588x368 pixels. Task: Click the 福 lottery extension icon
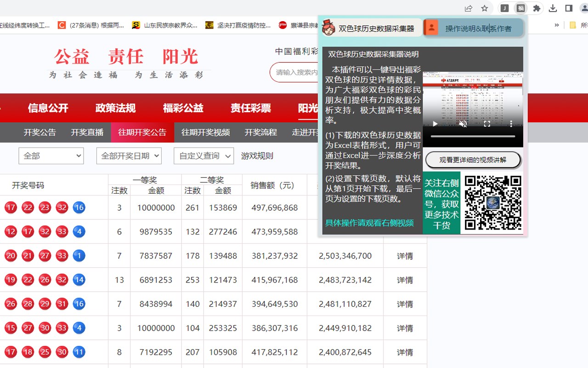[520, 8]
